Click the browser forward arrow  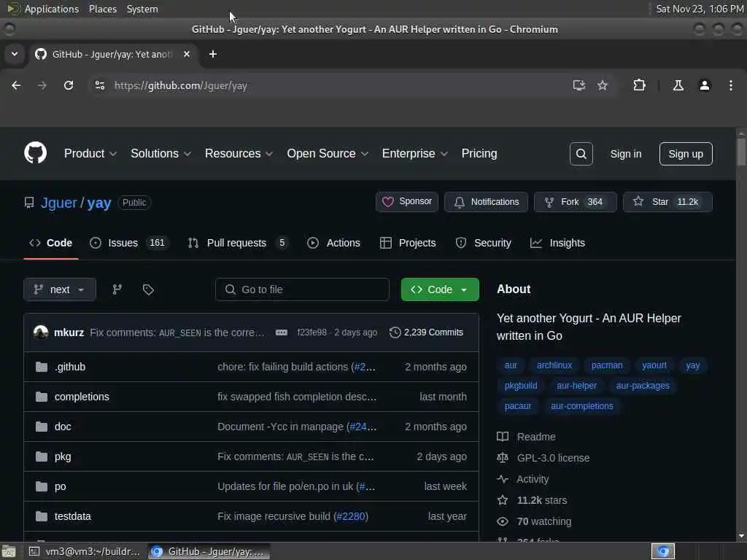(42, 85)
